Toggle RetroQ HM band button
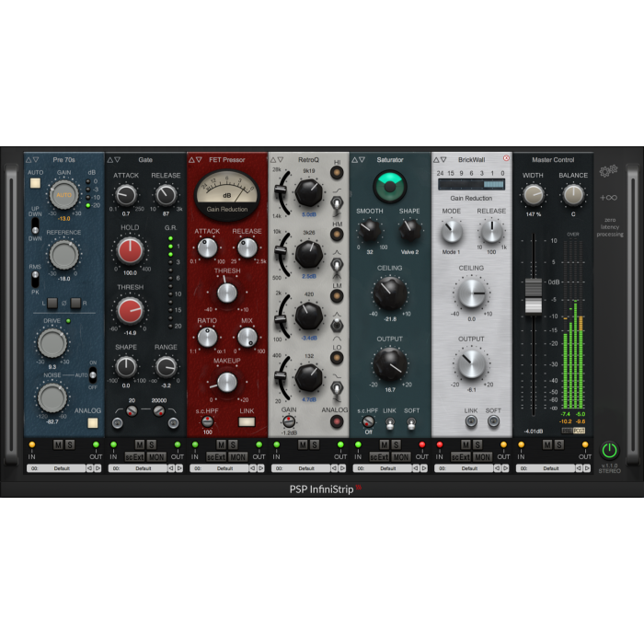 (x=337, y=235)
